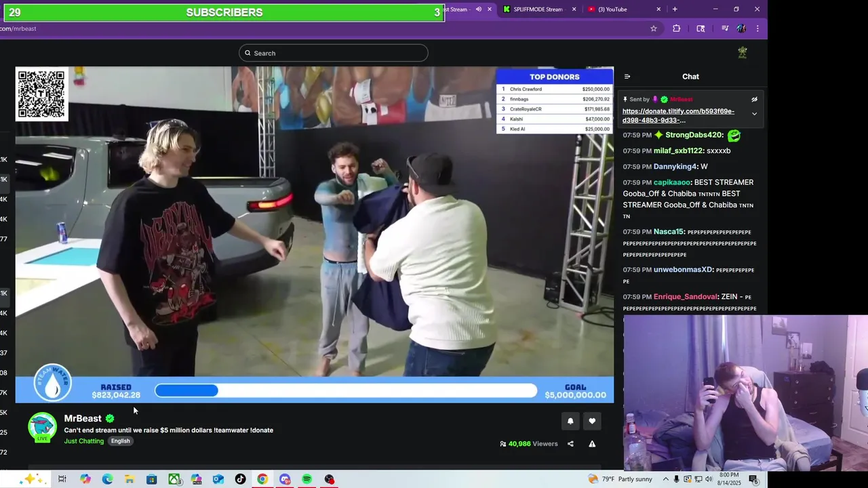
Task: Click the Kick search field
Action: (333, 53)
